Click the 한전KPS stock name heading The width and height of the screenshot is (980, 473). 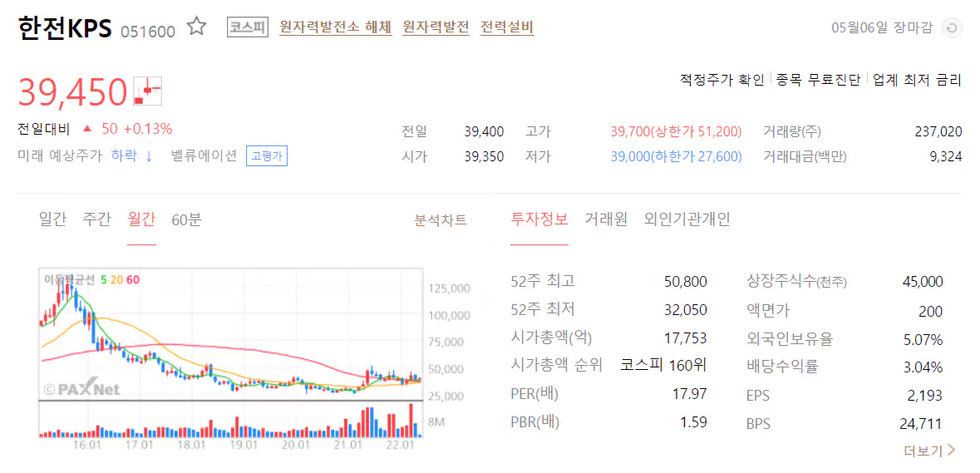65,27
